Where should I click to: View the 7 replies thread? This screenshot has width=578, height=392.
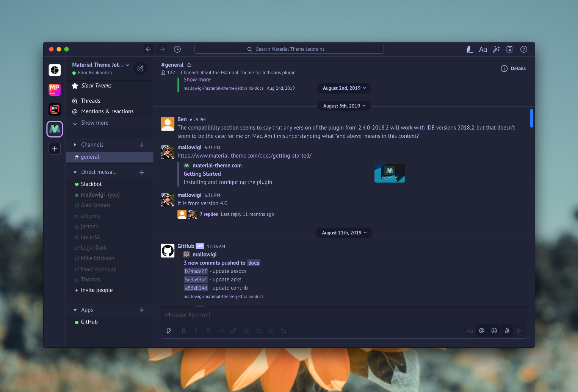(209, 214)
